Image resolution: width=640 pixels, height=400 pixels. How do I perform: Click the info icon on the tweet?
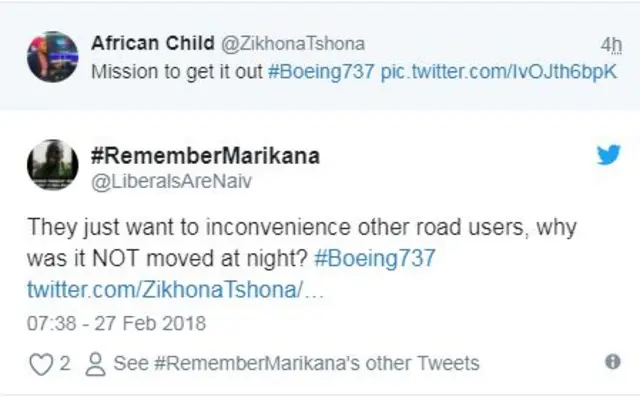click(612, 362)
